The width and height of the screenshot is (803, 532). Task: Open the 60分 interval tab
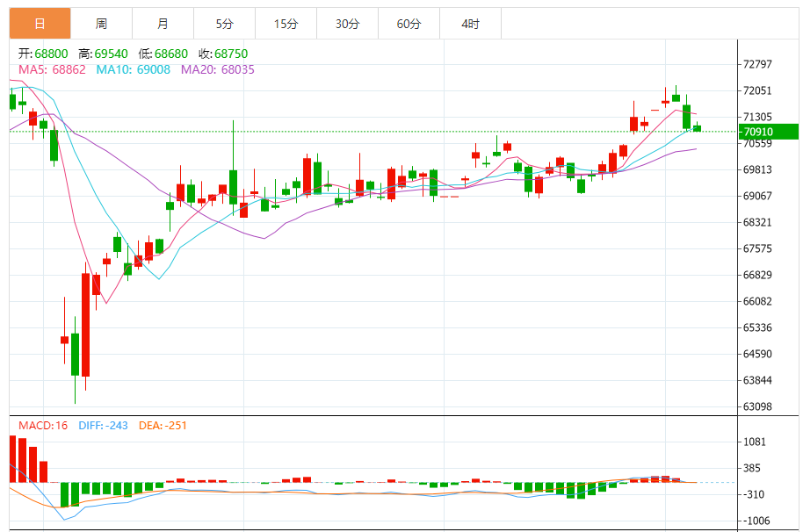[x=409, y=24]
